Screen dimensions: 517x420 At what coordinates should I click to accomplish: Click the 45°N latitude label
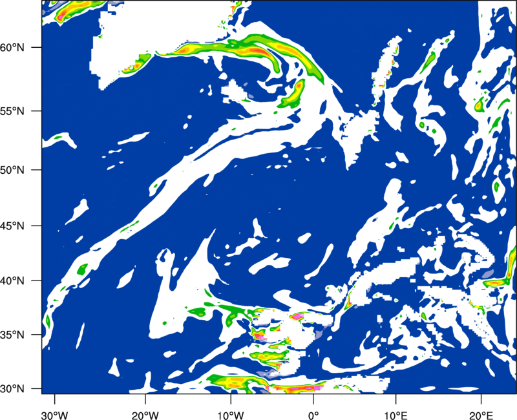12,226
